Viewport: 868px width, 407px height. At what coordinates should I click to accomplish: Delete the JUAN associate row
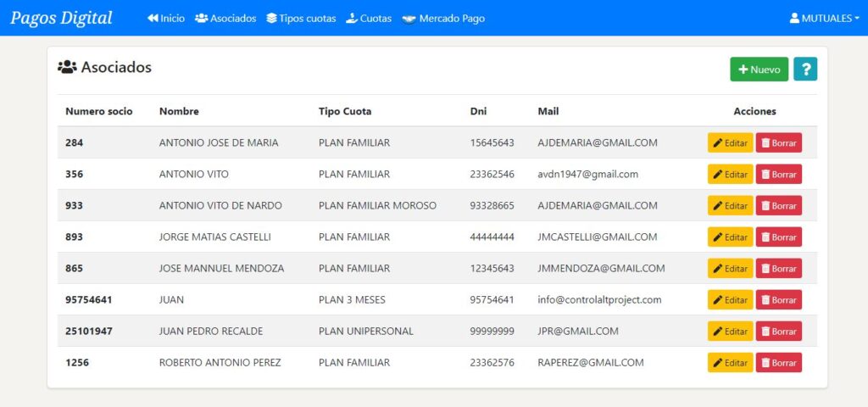point(778,300)
